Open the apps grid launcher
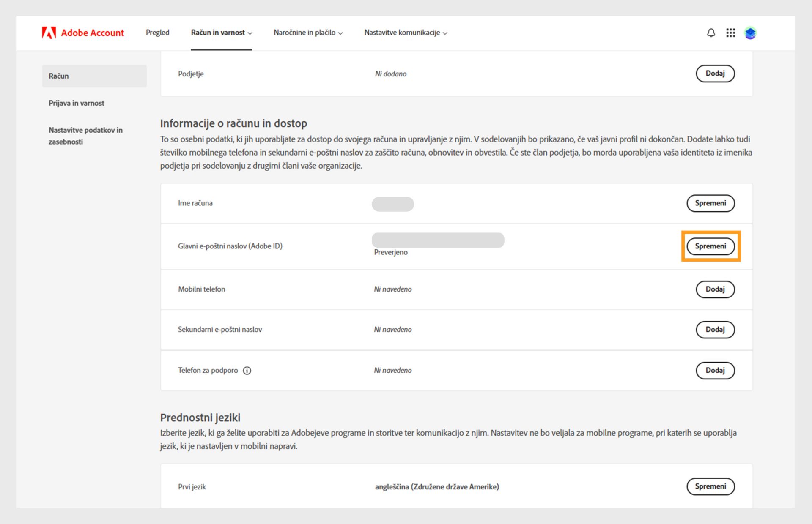This screenshot has height=524, width=812. pyautogui.click(x=730, y=33)
